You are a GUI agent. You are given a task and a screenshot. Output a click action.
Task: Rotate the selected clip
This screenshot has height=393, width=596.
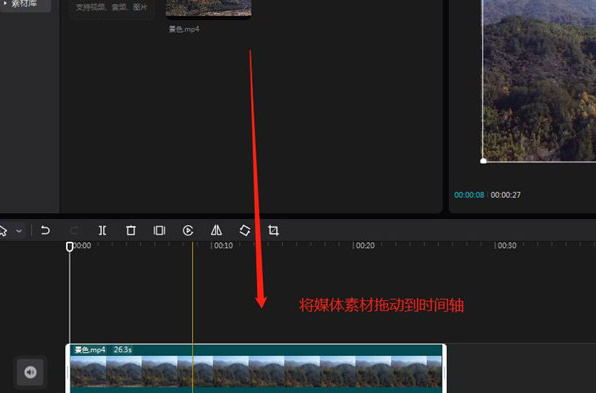tap(245, 230)
